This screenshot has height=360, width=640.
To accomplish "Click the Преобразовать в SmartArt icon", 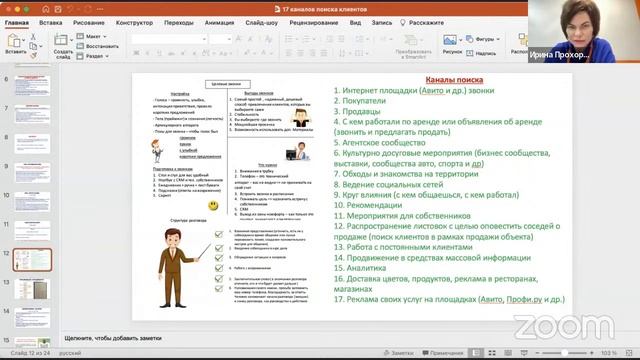I will tap(411, 40).
